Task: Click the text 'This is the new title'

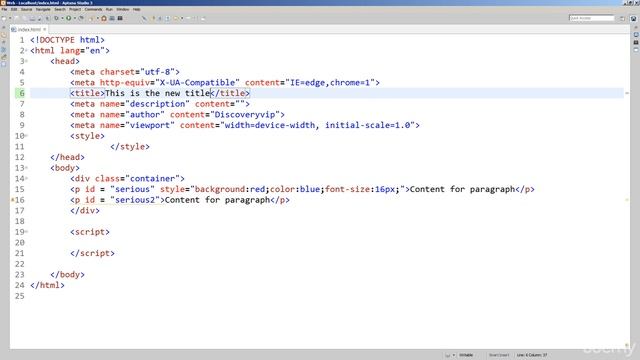Action: point(157,93)
